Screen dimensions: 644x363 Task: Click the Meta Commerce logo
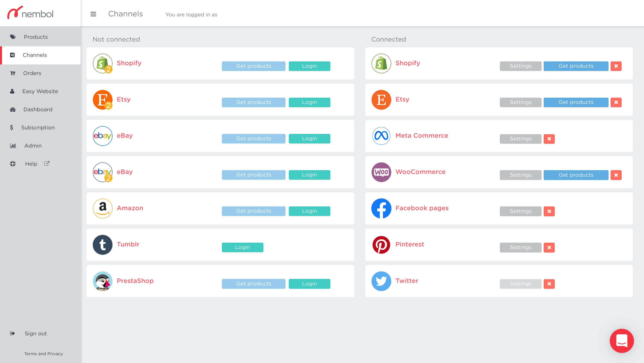381,136
